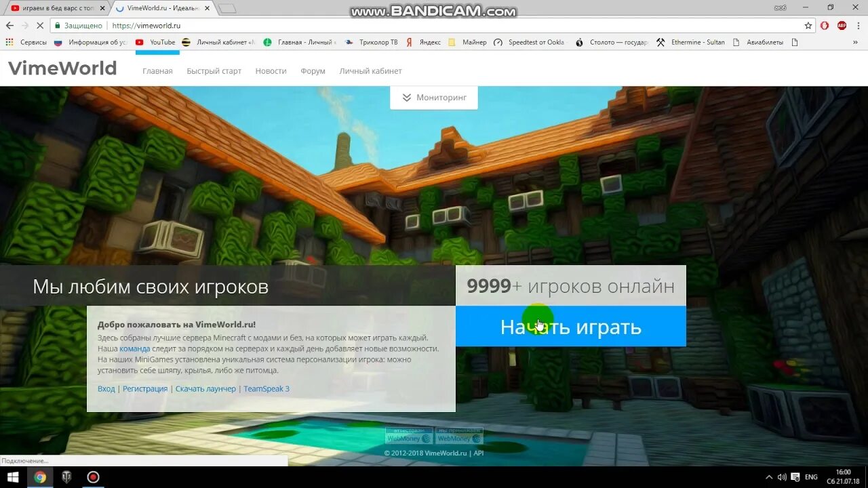Image resolution: width=868 pixels, height=488 pixels.
Task: Open the Новости section
Action: click(x=271, y=71)
